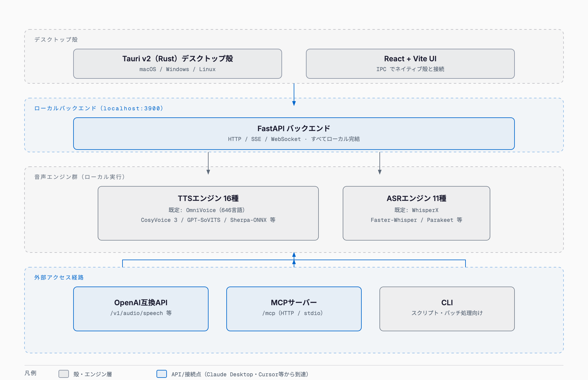Screen dimensions: 588x380
Task: Select the React + Vite UI box
Action: click(410, 64)
